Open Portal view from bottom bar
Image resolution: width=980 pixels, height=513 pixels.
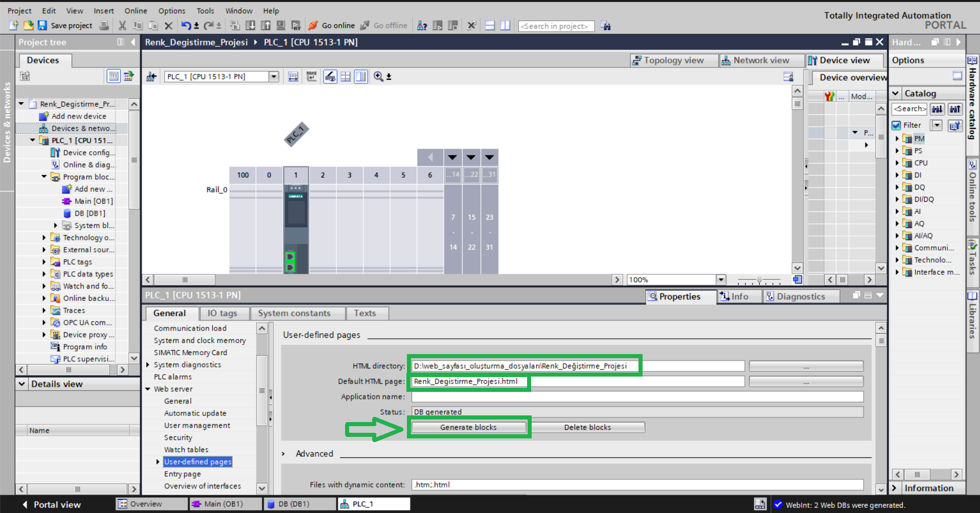(51, 504)
